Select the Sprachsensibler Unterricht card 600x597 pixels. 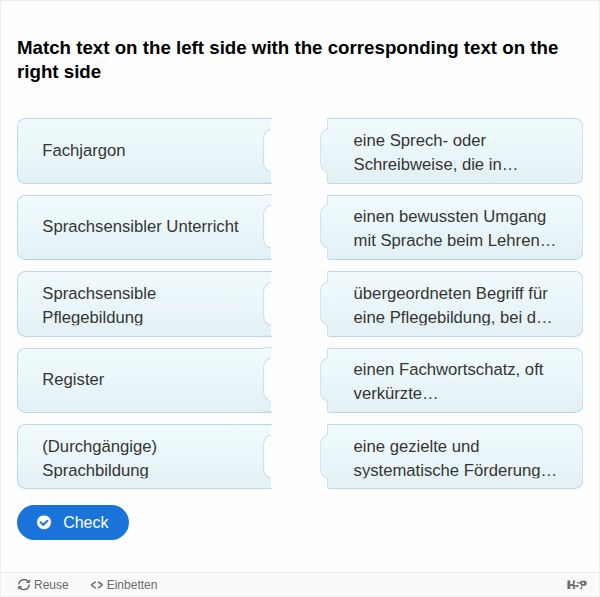pyautogui.click(x=140, y=227)
